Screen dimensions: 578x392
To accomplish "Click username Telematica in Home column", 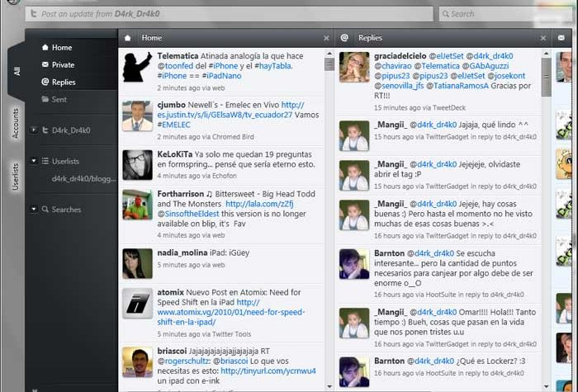I will click(x=178, y=56).
